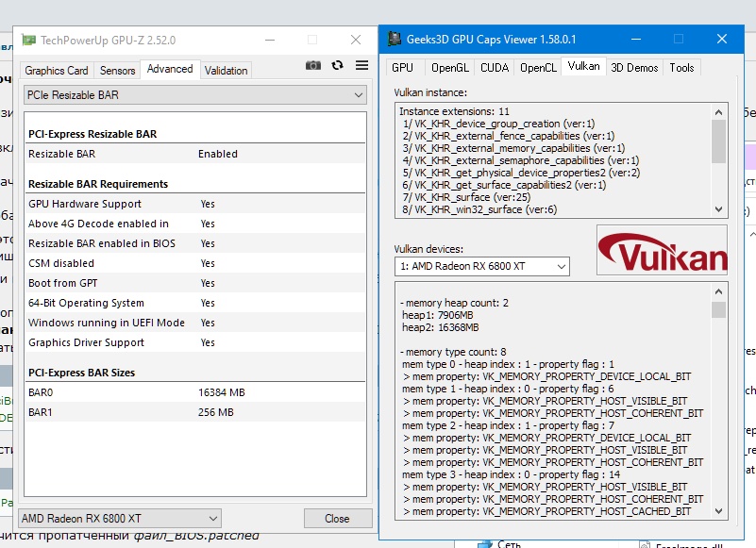756x548 pixels.
Task: Click the Windows running in UEFI Mode row
Action: (x=195, y=323)
